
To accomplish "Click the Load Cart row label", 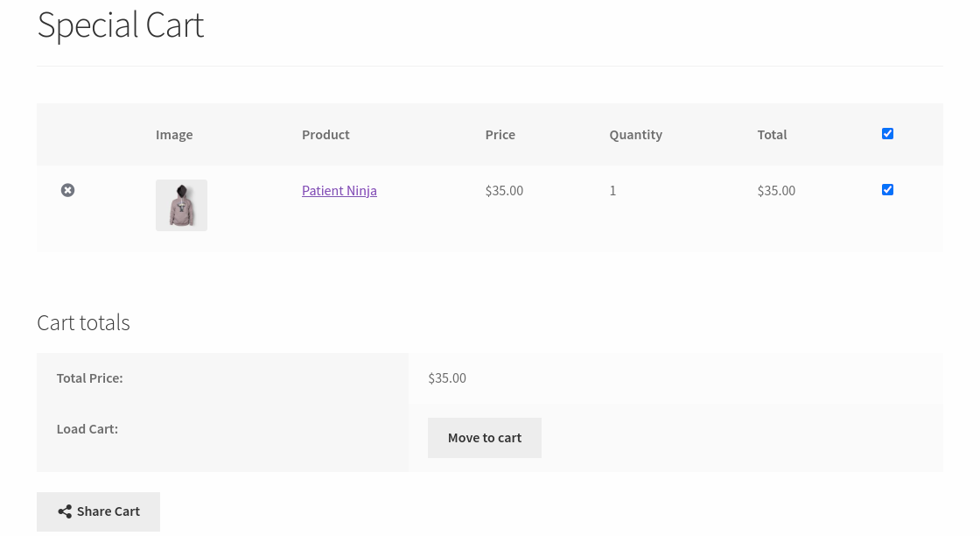I will point(87,428).
